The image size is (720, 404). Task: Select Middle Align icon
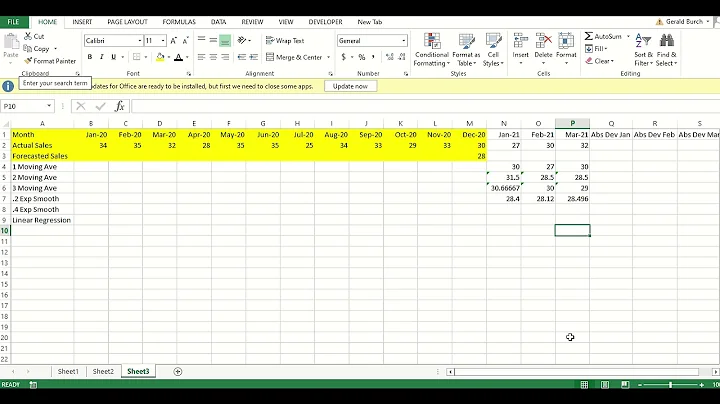point(213,40)
